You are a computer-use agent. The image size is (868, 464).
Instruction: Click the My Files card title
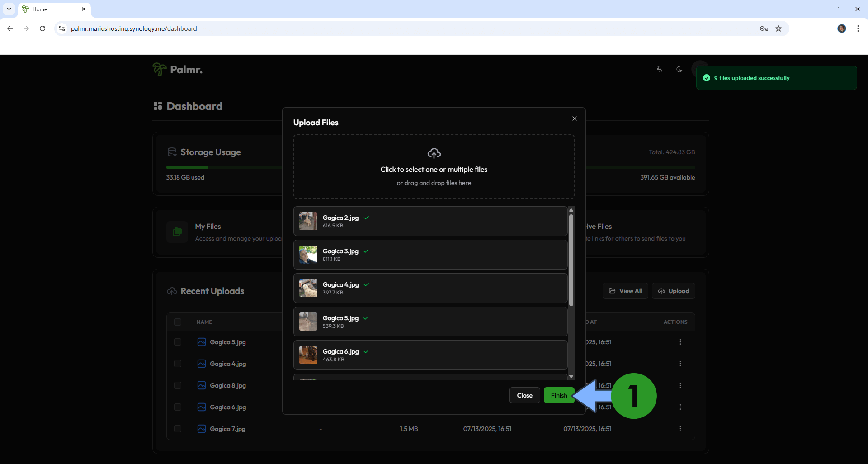[208, 226]
